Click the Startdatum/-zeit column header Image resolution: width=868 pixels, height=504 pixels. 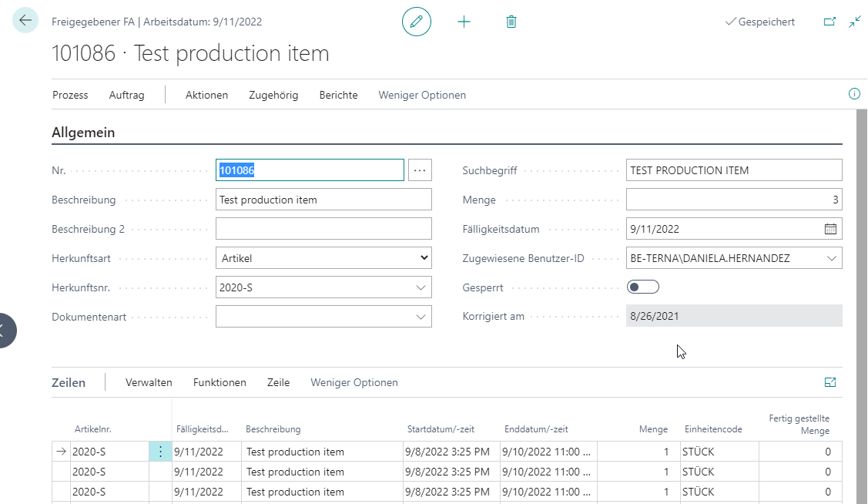tap(441, 429)
